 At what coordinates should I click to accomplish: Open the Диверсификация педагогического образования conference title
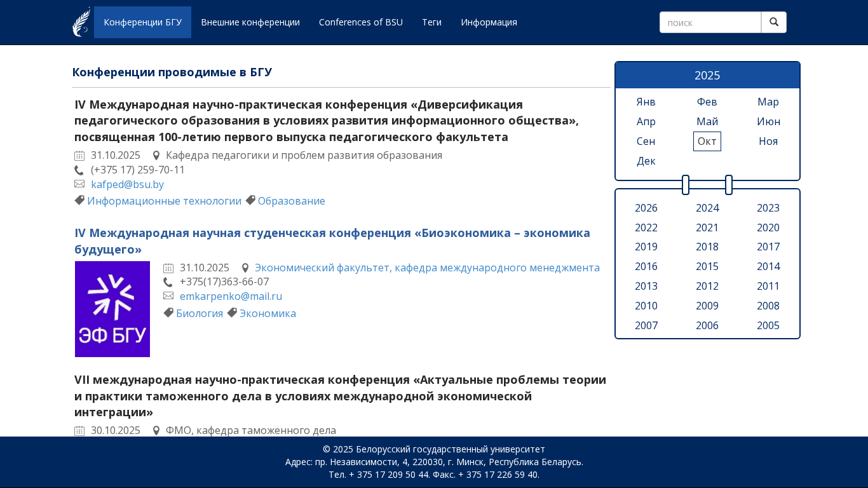click(327, 121)
